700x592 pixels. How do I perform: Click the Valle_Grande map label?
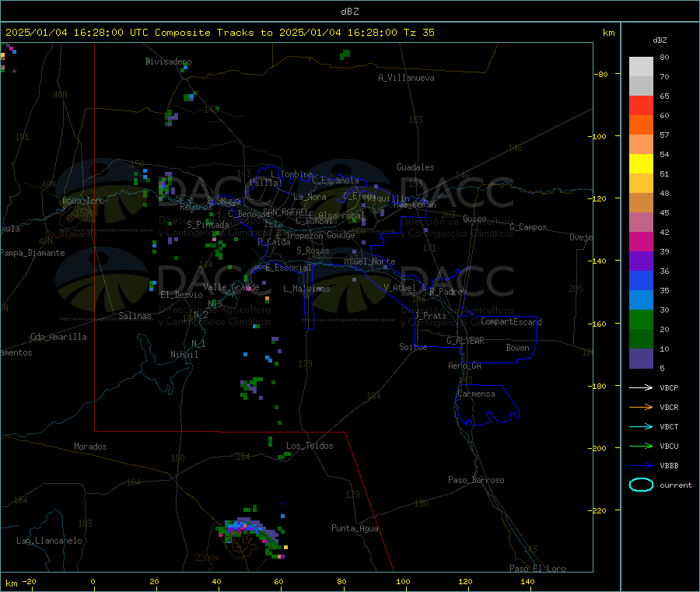click(x=231, y=287)
